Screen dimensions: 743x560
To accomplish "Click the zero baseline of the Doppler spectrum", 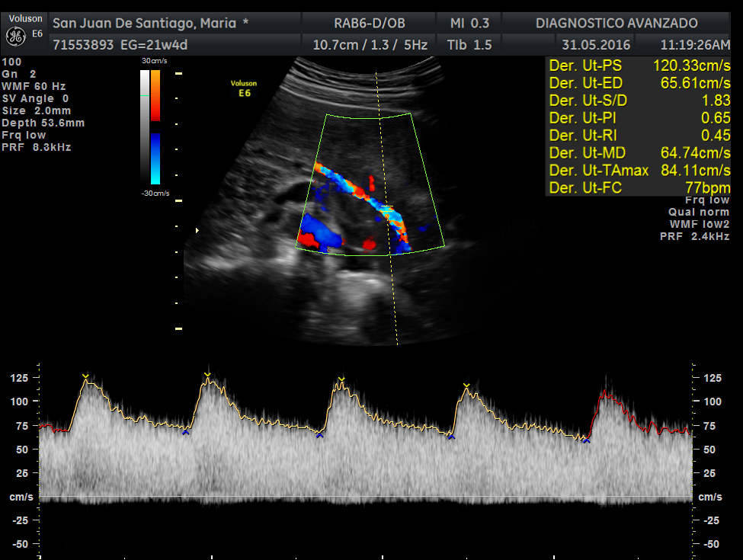I will (x=366, y=498).
